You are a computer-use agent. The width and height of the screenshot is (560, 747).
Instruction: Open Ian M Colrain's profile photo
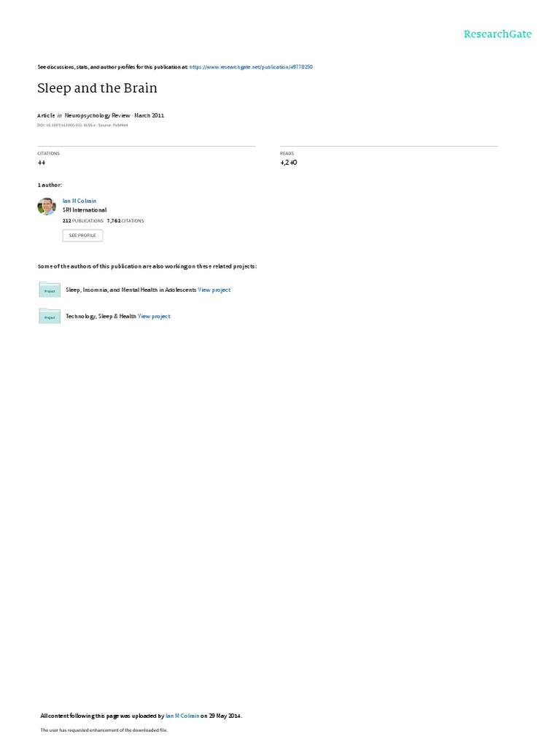47,206
